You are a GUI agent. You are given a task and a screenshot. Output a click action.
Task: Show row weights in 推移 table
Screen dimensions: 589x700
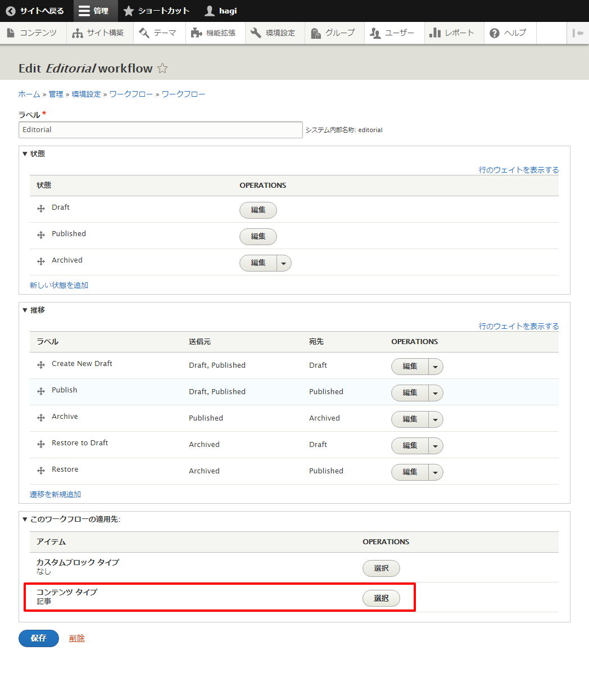pyautogui.click(x=519, y=326)
